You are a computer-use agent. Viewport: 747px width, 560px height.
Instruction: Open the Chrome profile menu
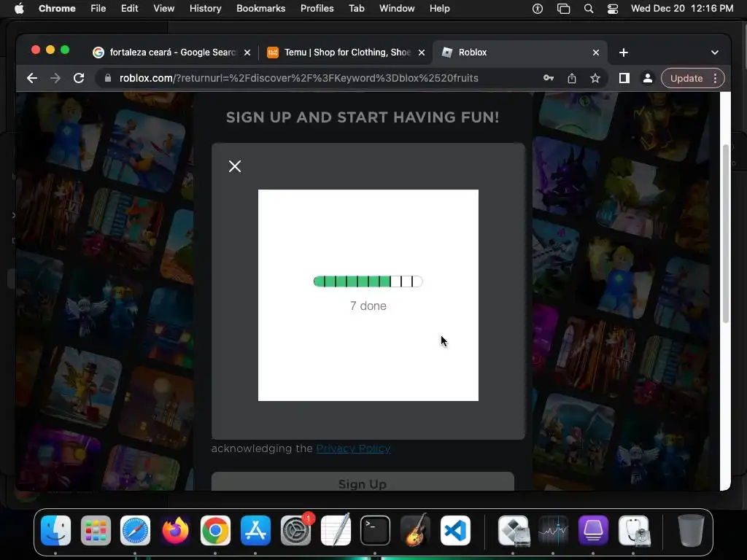pyautogui.click(x=648, y=78)
